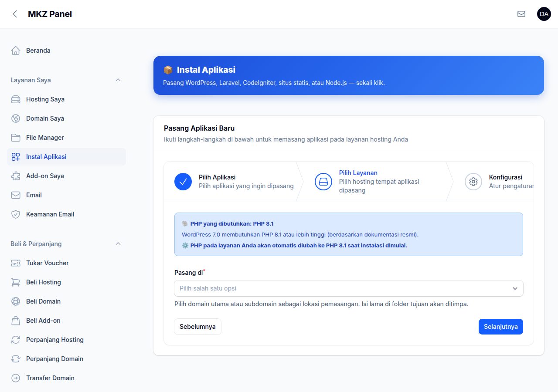Open the DA user avatar menu
This screenshot has height=392, width=558.
click(x=544, y=14)
